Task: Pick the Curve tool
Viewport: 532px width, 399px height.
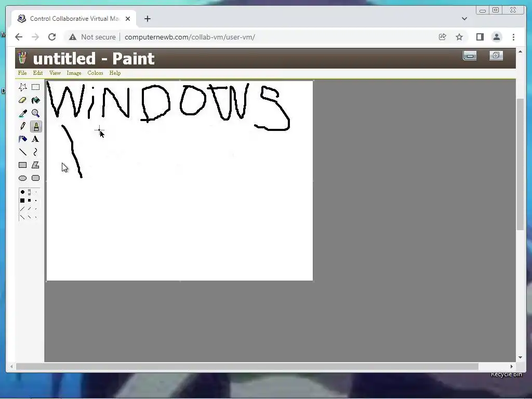Action: point(36,152)
